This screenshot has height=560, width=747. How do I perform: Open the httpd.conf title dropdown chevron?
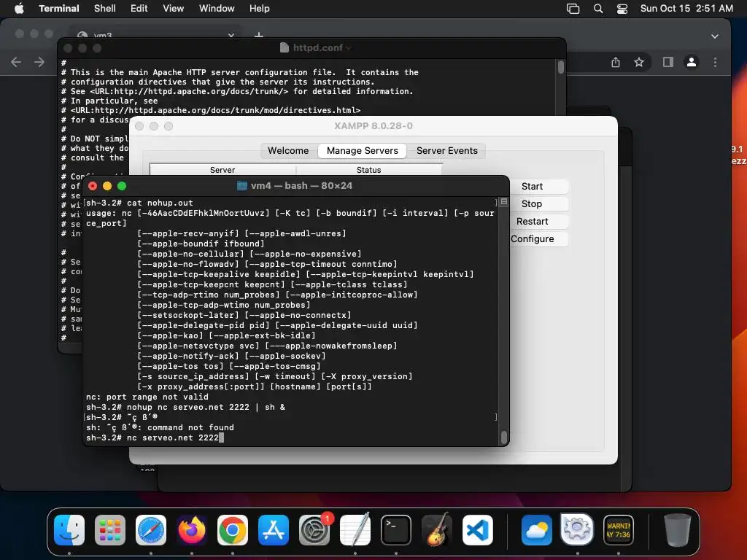[349, 48]
